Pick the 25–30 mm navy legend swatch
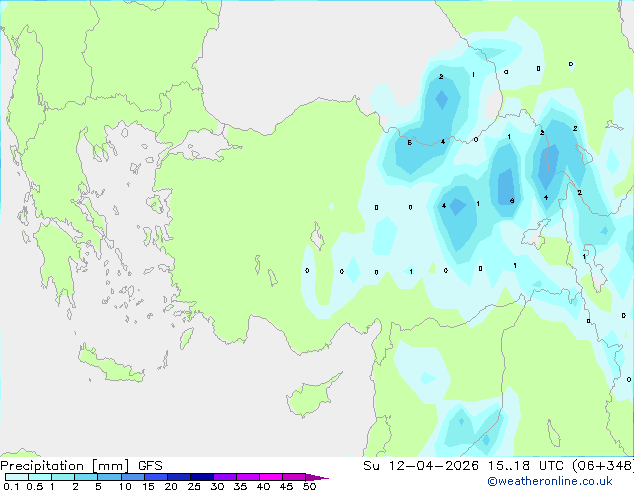The image size is (634, 490). tap(202, 477)
